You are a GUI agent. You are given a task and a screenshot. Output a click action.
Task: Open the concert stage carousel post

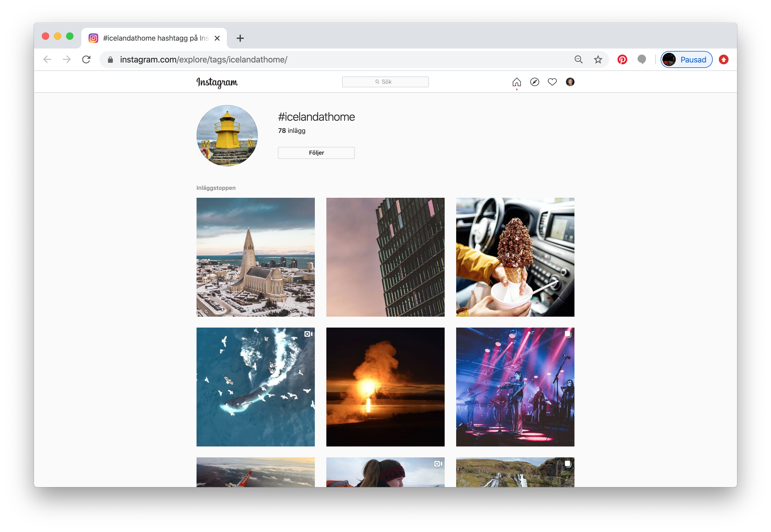click(515, 387)
